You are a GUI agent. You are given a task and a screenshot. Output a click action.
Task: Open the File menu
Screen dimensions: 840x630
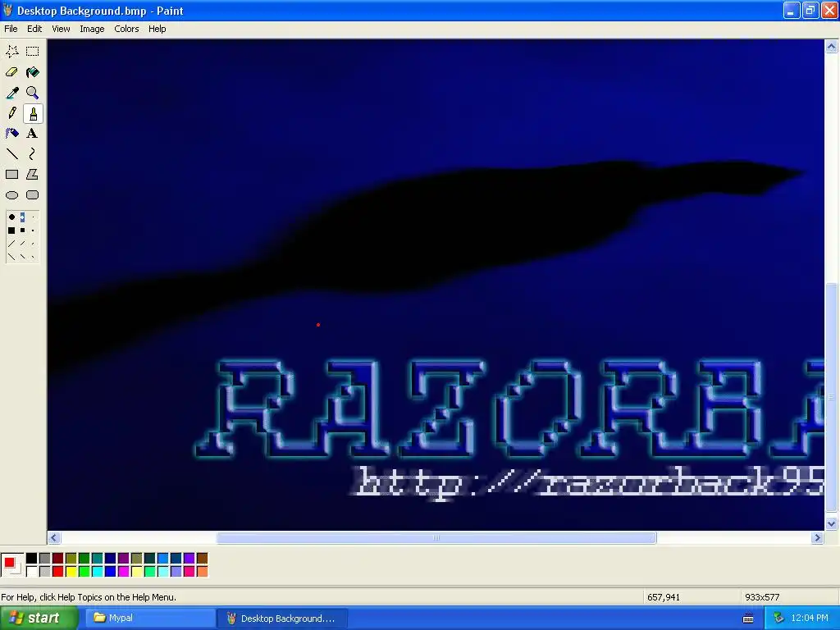11,29
